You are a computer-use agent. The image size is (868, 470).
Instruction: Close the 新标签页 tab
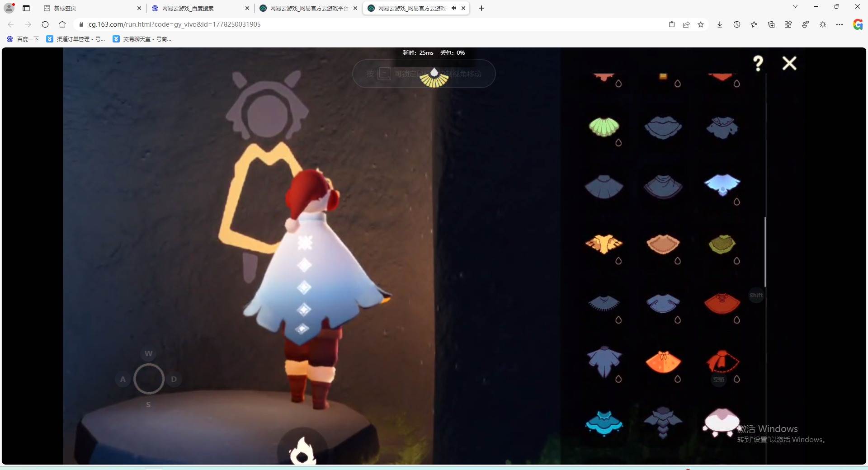(x=139, y=8)
